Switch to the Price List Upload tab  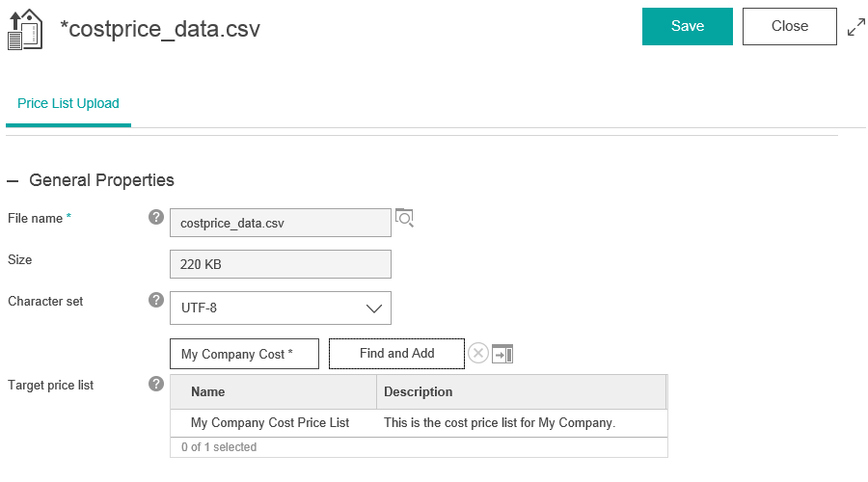point(68,103)
